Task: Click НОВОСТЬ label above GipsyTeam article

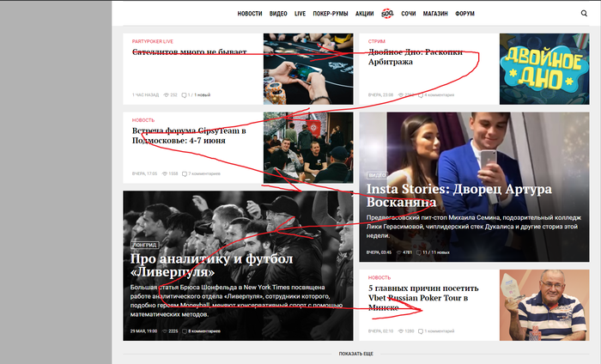Action: [x=143, y=120]
